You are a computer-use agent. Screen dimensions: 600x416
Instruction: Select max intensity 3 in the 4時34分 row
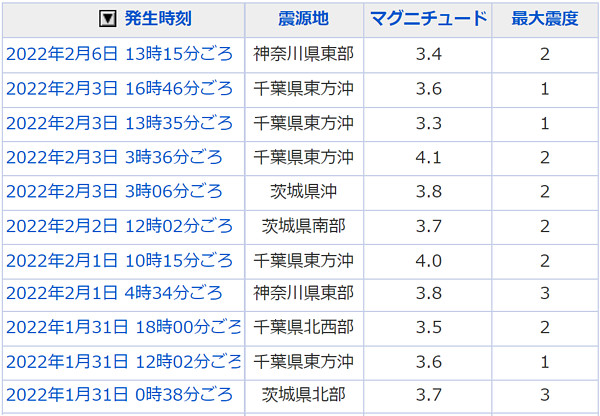coord(545,294)
